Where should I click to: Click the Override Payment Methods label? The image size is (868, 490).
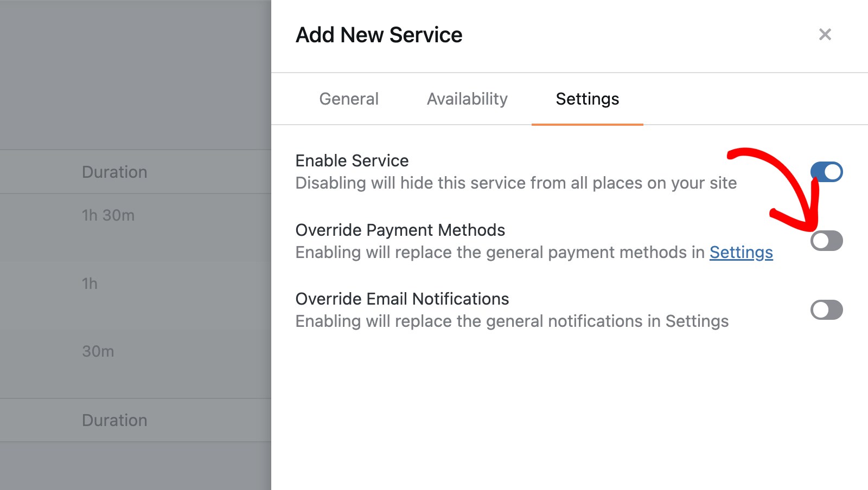400,230
